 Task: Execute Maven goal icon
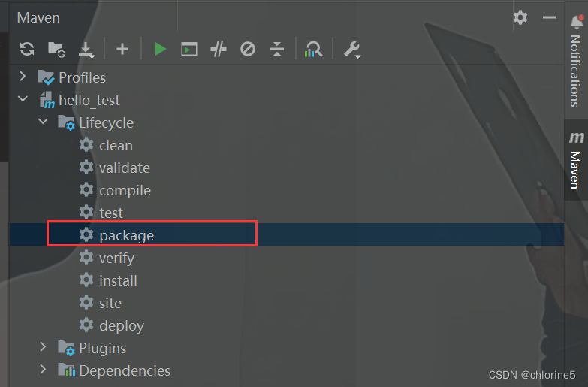pos(189,49)
